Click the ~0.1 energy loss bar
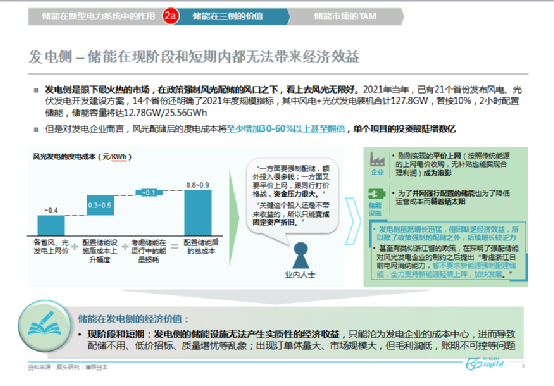554x386 pixels. 149,192
